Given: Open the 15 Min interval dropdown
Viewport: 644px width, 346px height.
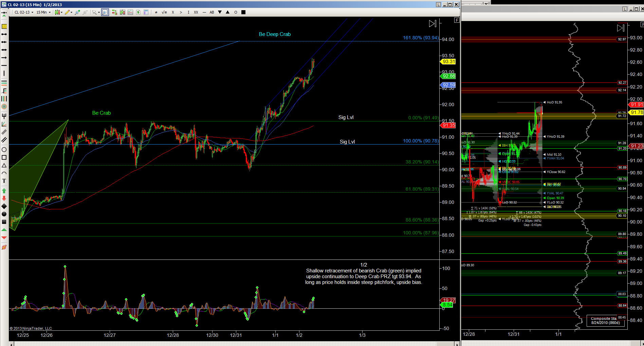Looking at the screenshot, I should pyautogui.click(x=43, y=13).
